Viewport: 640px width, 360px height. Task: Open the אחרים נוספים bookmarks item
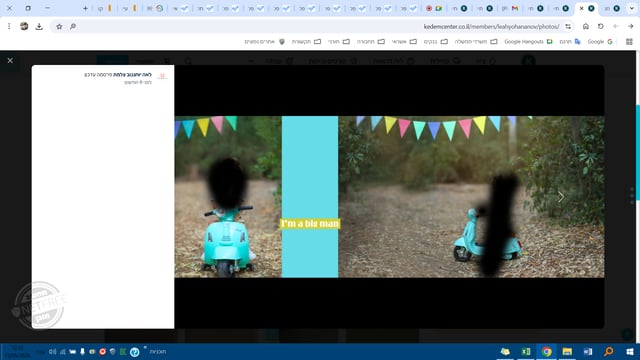(264, 42)
